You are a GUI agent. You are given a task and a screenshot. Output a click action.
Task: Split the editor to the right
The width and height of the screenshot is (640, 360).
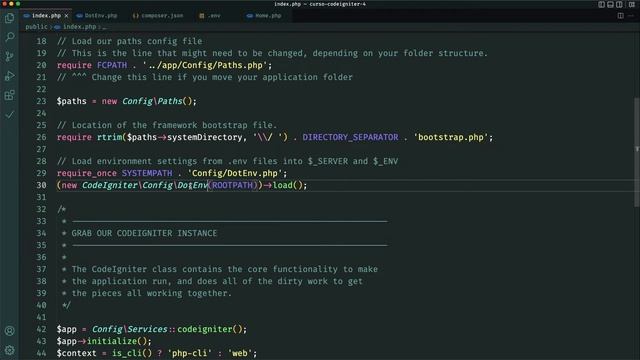620,16
